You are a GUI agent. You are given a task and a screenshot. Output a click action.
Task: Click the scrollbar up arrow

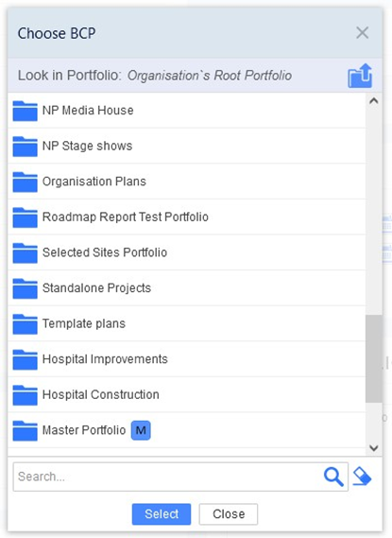tap(374, 100)
